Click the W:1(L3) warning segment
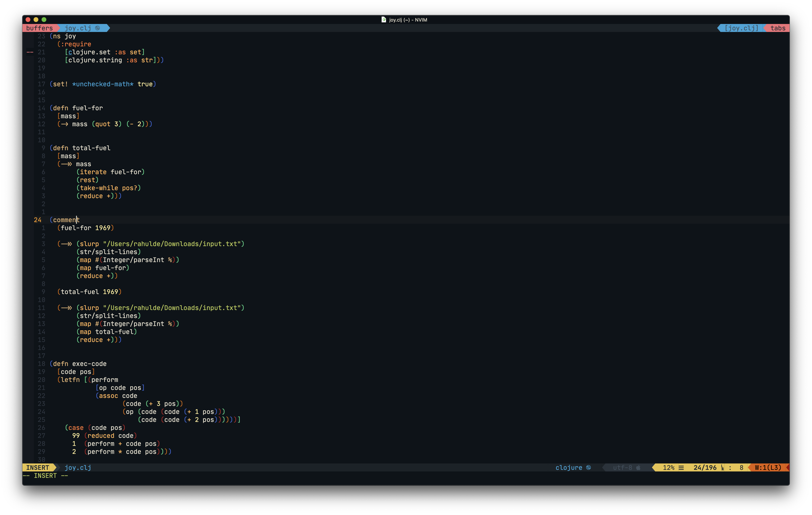Image resolution: width=812 pixels, height=515 pixels. pyautogui.click(x=768, y=467)
